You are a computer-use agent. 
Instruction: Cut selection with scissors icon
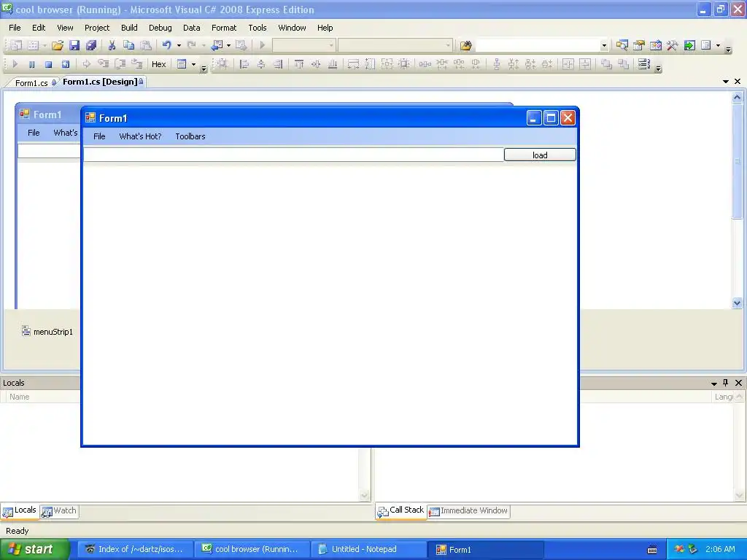click(x=112, y=45)
